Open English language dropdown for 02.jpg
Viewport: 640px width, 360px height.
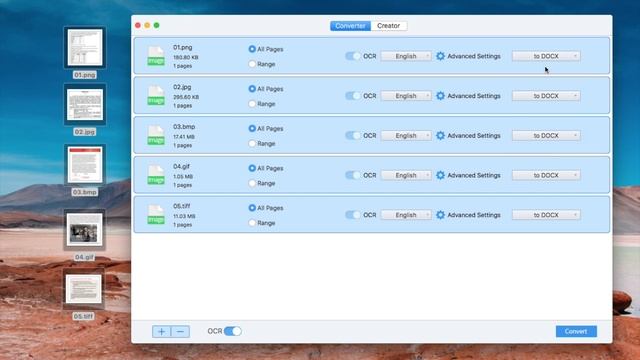tap(406, 96)
